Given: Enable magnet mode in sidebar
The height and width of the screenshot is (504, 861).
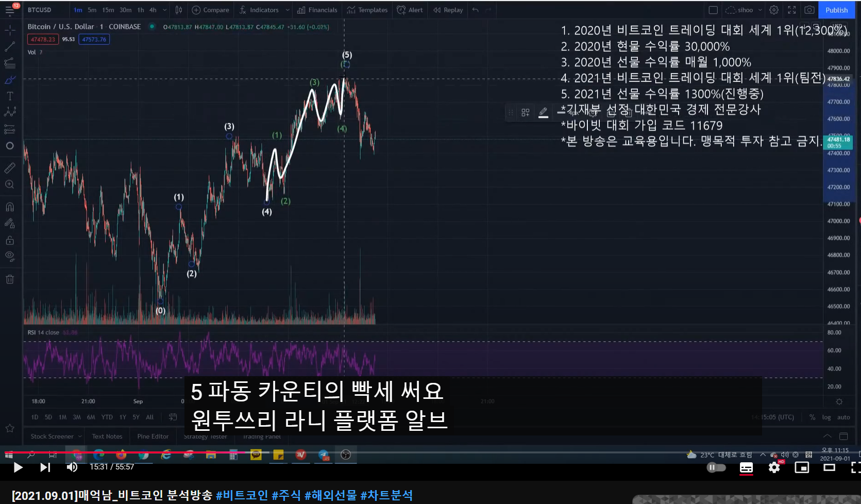Looking at the screenshot, I should [x=10, y=207].
